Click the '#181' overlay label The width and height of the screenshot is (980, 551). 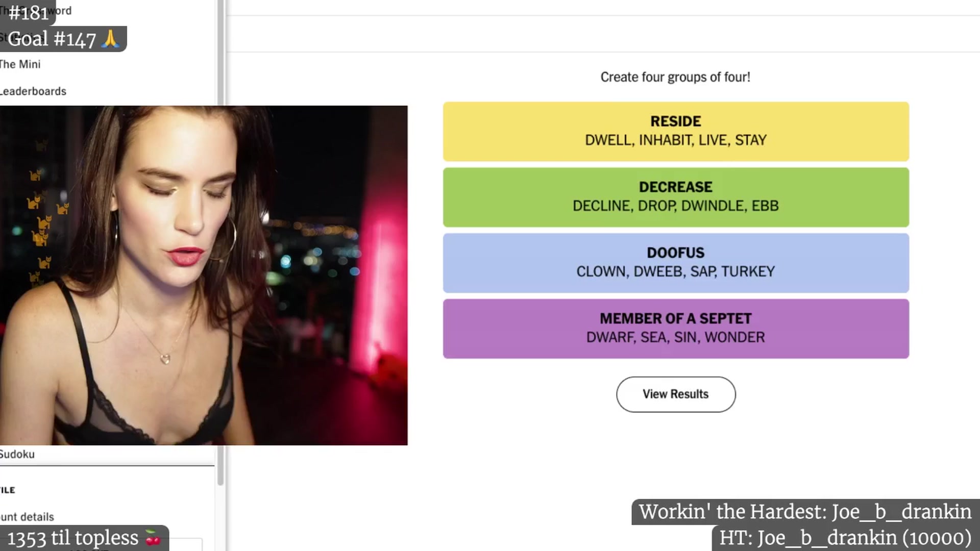(x=28, y=13)
